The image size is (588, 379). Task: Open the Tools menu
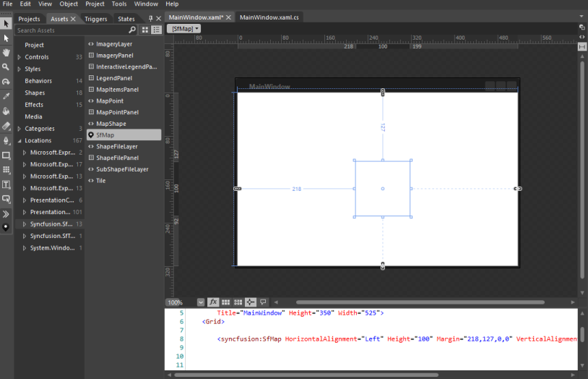tap(119, 4)
